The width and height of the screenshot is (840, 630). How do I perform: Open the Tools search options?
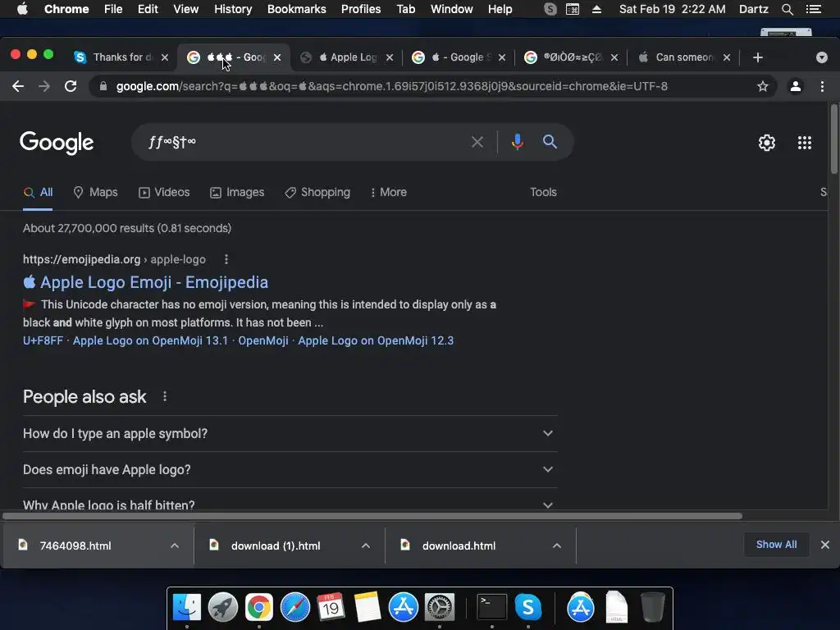[x=543, y=192]
